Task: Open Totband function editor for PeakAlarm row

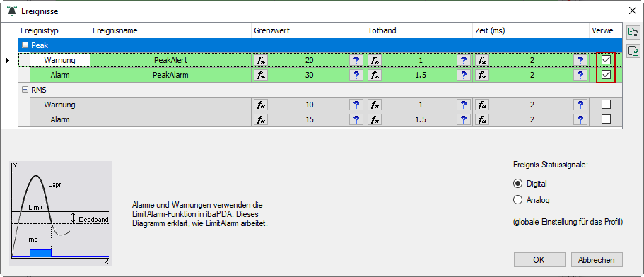Action: [x=375, y=75]
